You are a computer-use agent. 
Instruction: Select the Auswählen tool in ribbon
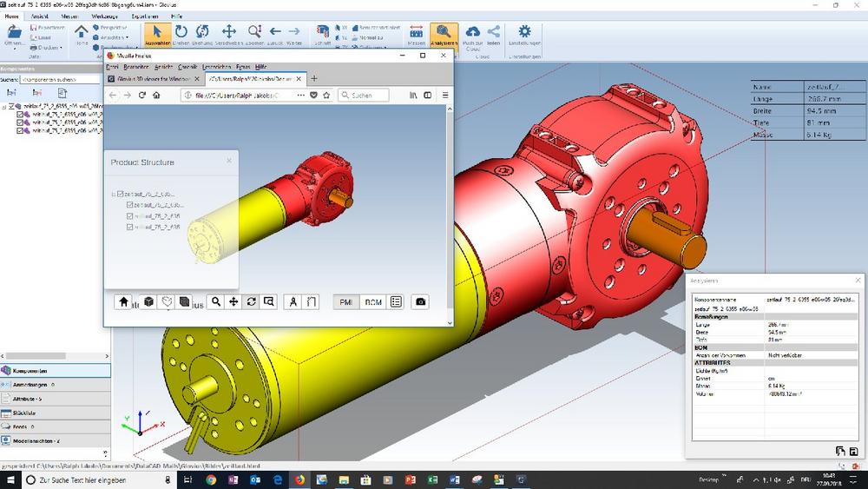coord(157,35)
